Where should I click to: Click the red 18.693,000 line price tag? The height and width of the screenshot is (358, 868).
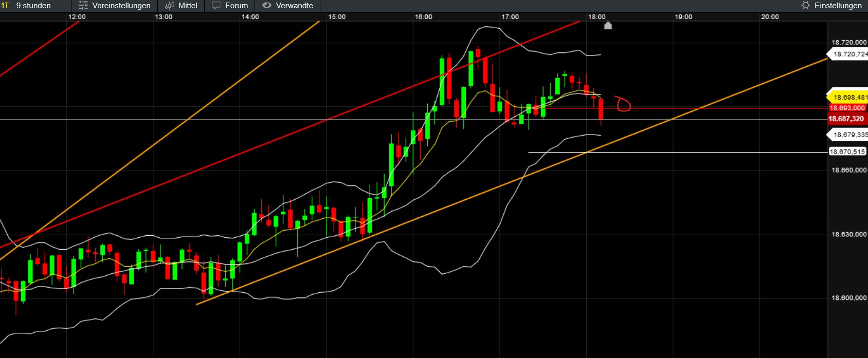click(x=847, y=108)
